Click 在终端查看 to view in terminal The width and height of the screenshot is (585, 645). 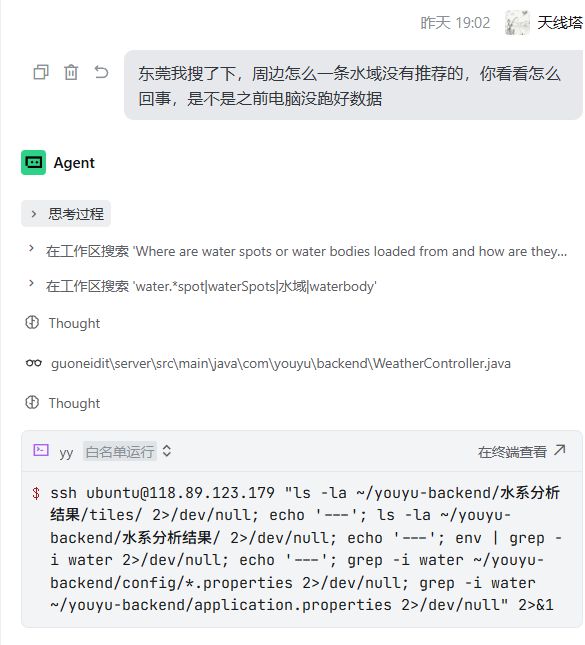[512, 452]
